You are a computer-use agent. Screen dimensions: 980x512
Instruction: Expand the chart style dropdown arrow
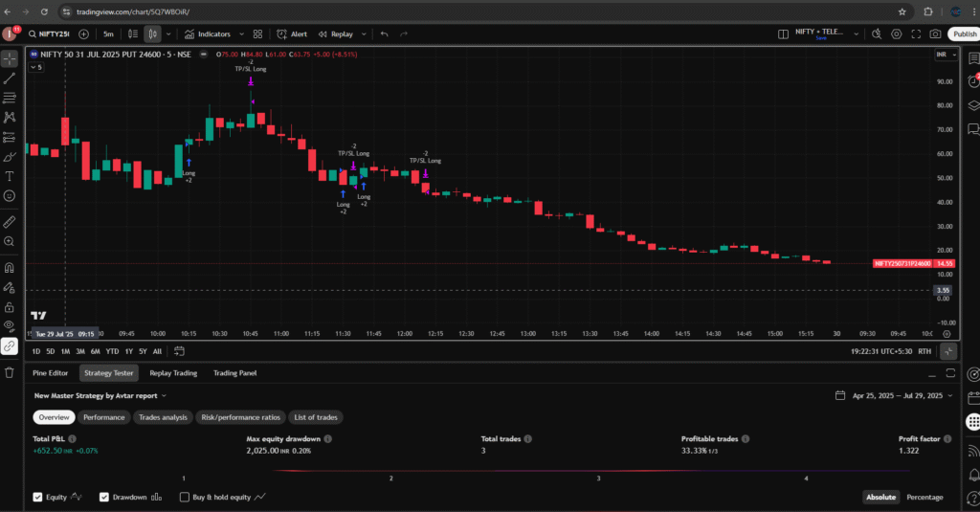coord(168,34)
